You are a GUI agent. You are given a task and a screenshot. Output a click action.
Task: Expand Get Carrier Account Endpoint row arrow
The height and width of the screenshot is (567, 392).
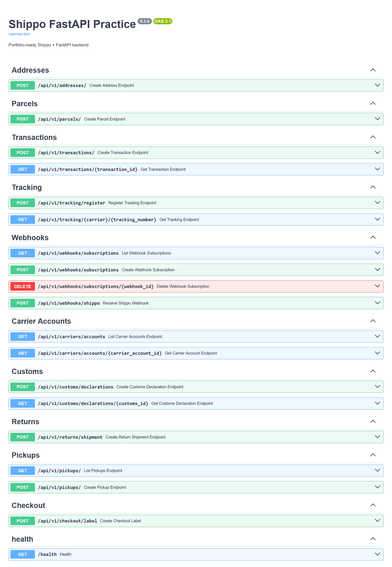coord(377,353)
